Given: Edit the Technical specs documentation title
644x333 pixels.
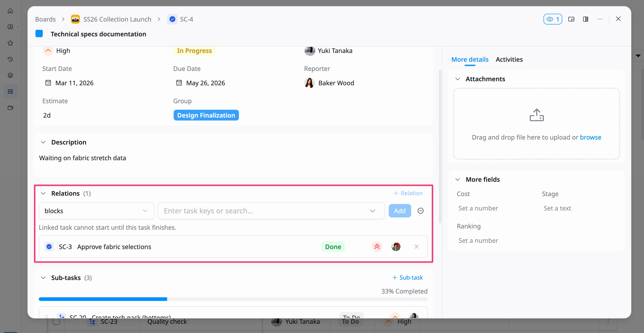Looking at the screenshot, I should pos(98,34).
